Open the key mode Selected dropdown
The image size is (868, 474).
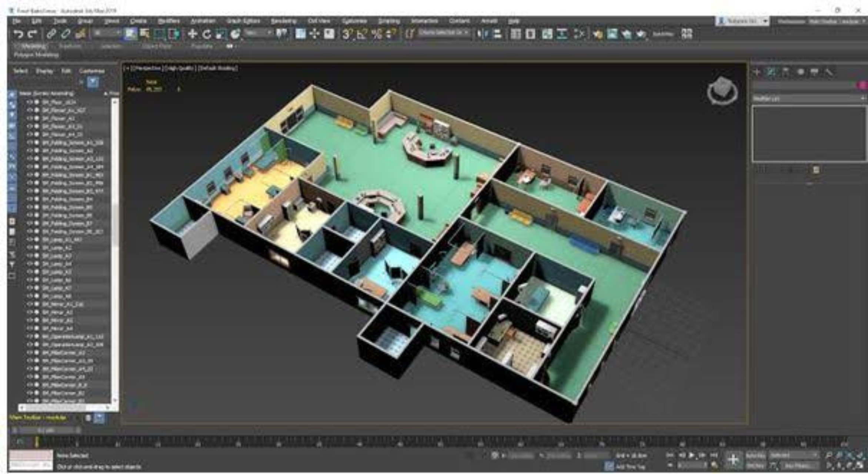794,455
